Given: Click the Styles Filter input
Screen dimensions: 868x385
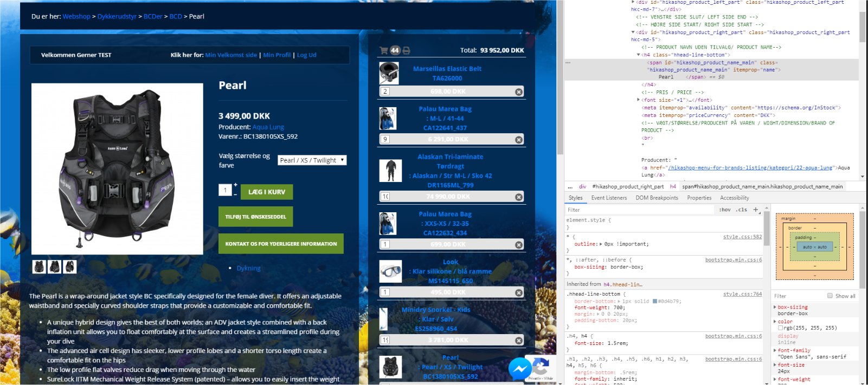Looking at the screenshot, I should [x=639, y=210].
